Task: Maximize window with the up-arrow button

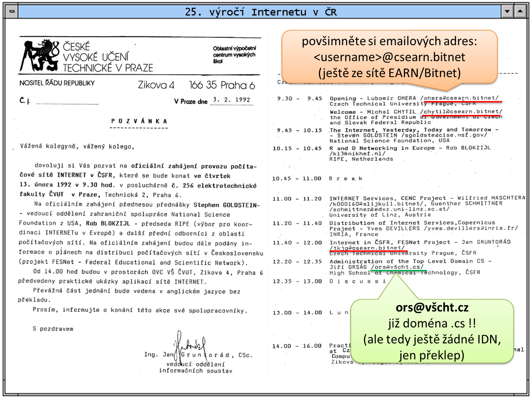Action: (520, 11)
